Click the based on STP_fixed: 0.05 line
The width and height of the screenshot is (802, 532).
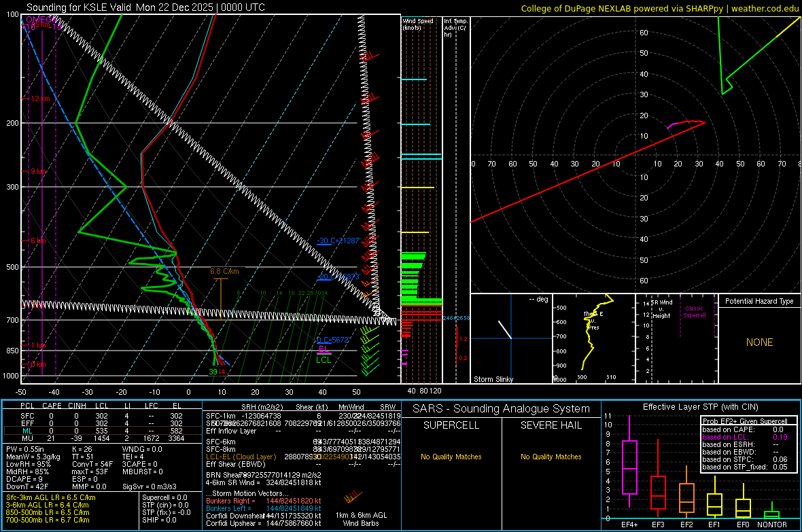pyautogui.click(x=745, y=467)
